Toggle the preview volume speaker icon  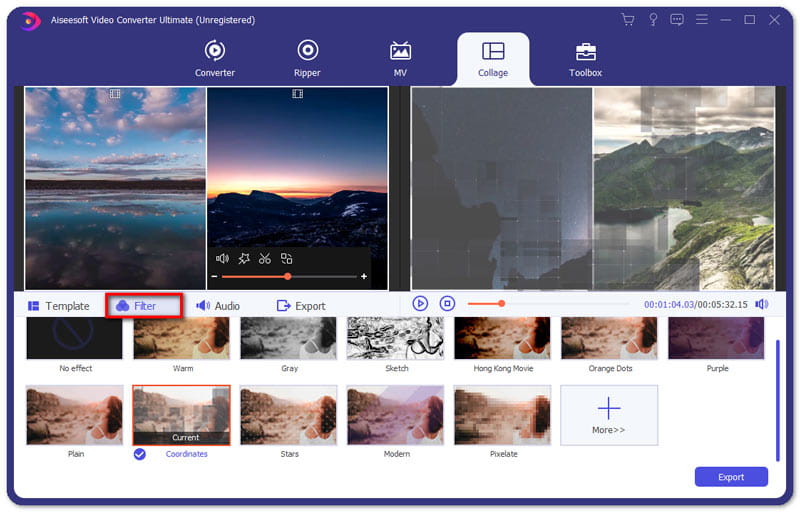tap(762, 304)
